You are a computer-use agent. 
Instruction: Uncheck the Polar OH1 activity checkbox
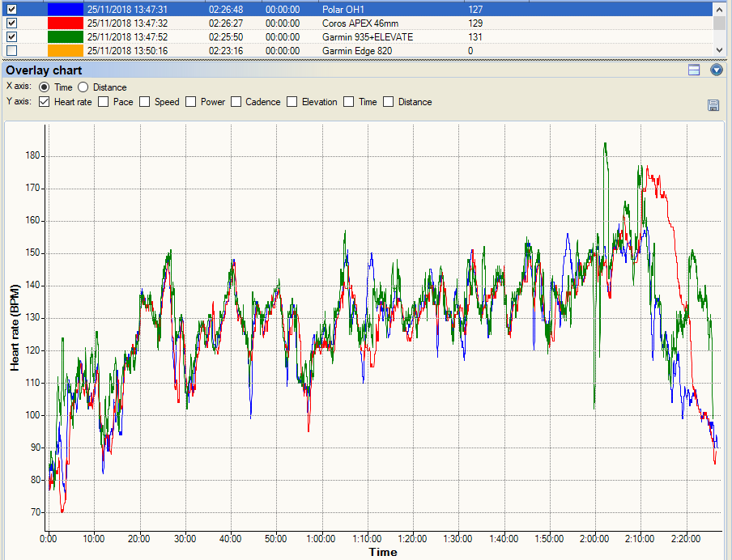[x=11, y=10]
